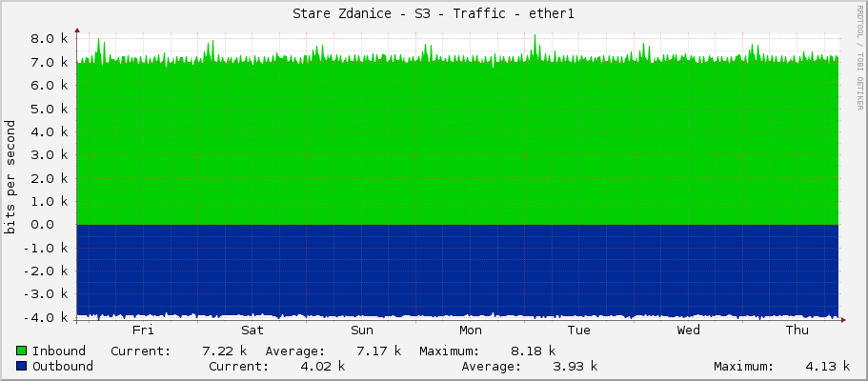868x381 pixels.
Task: Click the Outbound maximum value '4.13 k'
Action: pos(828,366)
